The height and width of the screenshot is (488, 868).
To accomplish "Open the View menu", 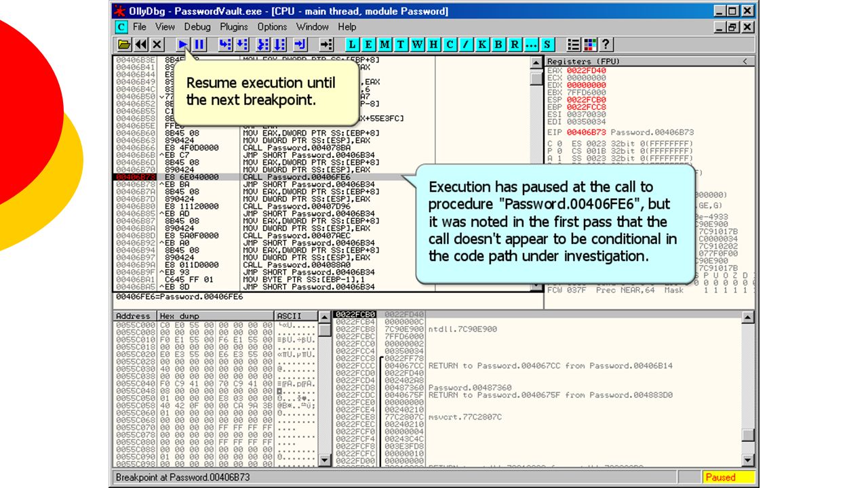I will 165,27.
